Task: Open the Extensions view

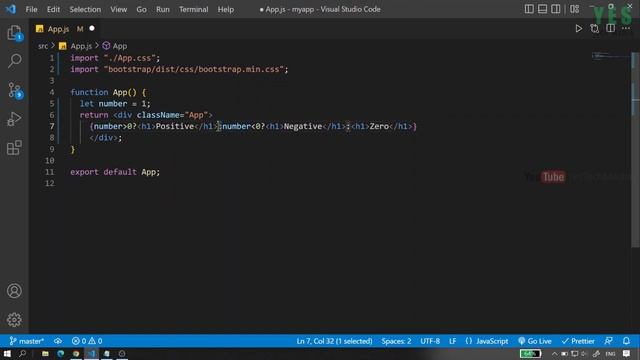Action: pyautogui.click(x=14, y=148)
